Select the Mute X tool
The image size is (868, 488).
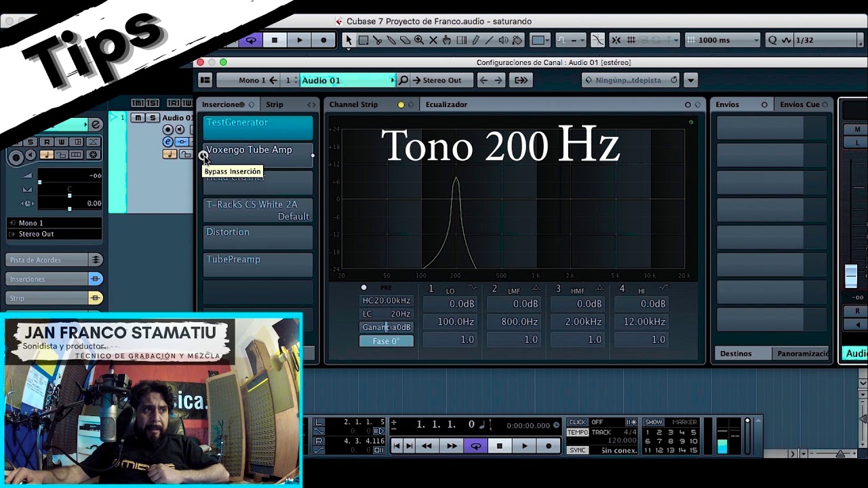[433, 40]
